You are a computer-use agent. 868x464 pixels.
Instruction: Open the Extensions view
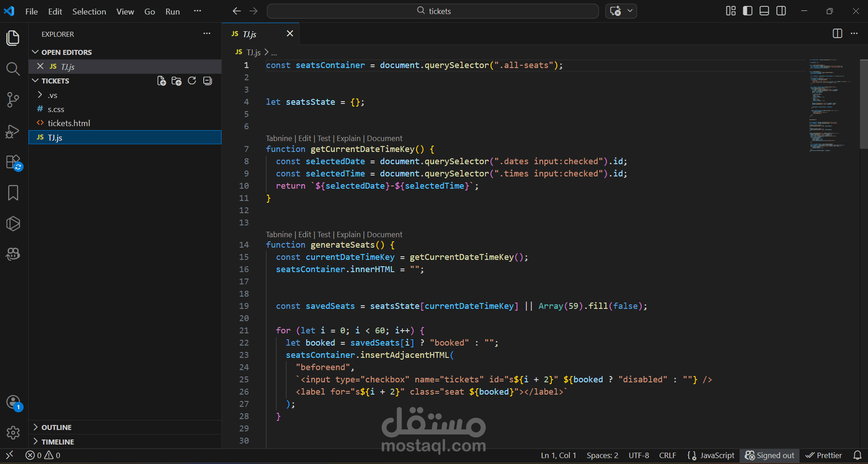13,162
